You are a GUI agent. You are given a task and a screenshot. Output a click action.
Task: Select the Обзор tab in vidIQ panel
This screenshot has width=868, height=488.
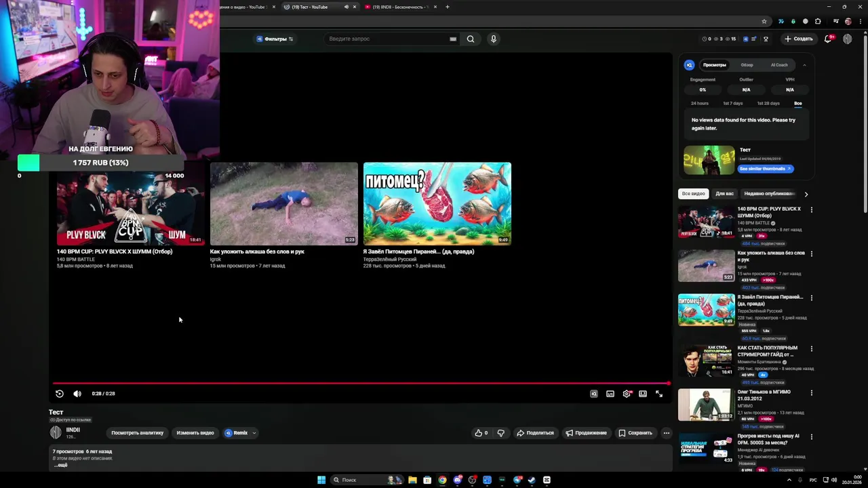click(x=747, y=65)
